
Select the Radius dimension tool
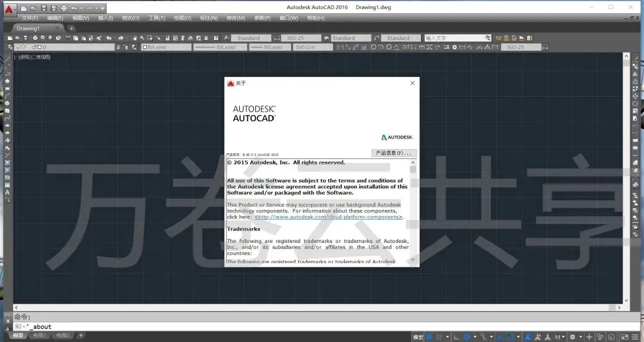click(373, 47)
